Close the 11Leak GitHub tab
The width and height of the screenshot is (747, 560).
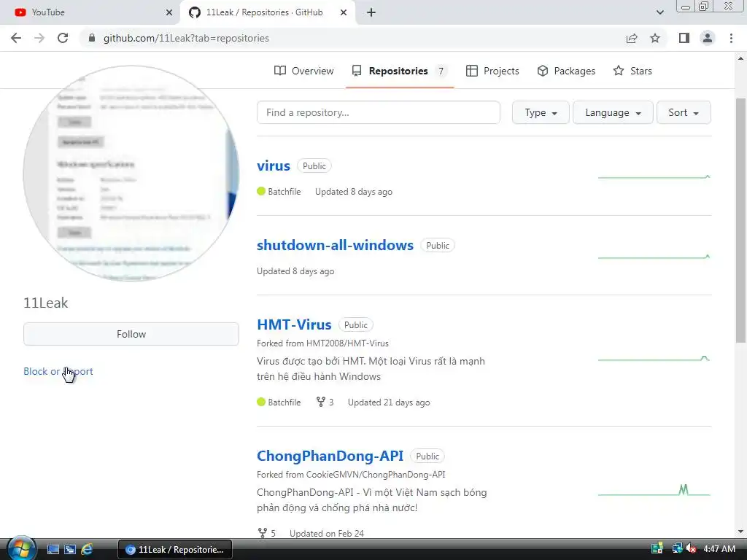[344, 12]
